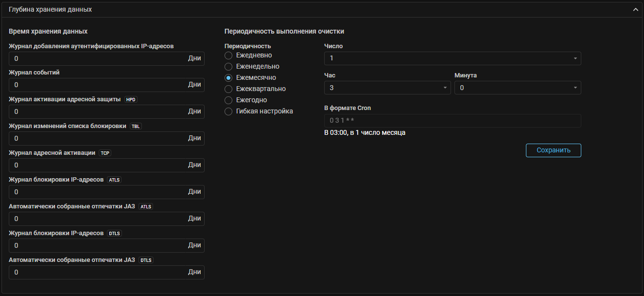Click the TBL badge beside blocklist changes journal
644x296 pixels.
tap(136, 126)
